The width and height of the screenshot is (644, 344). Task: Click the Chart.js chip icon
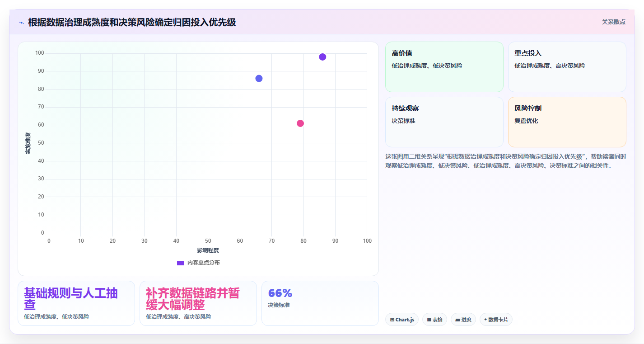[392, 320]
